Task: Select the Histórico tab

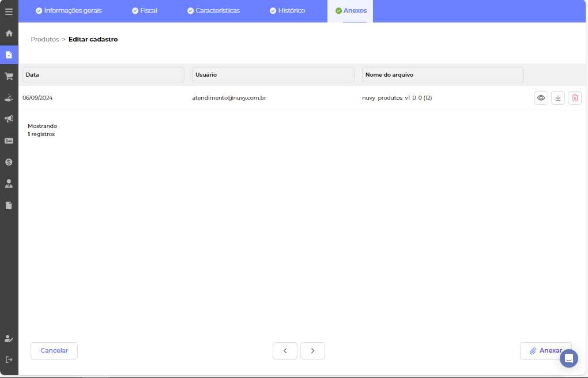Action: tap(287, 11)
